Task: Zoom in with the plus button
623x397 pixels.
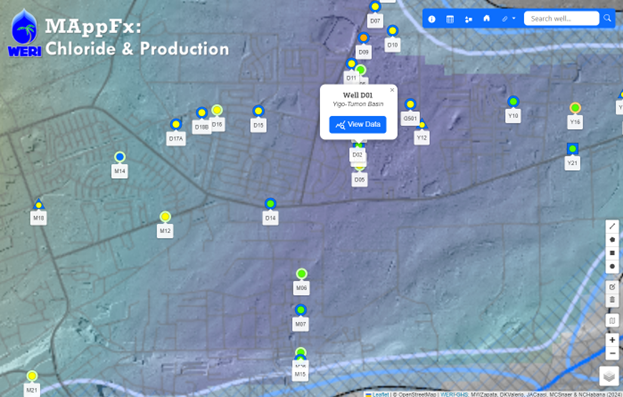Action: click(x=612, y=340)
